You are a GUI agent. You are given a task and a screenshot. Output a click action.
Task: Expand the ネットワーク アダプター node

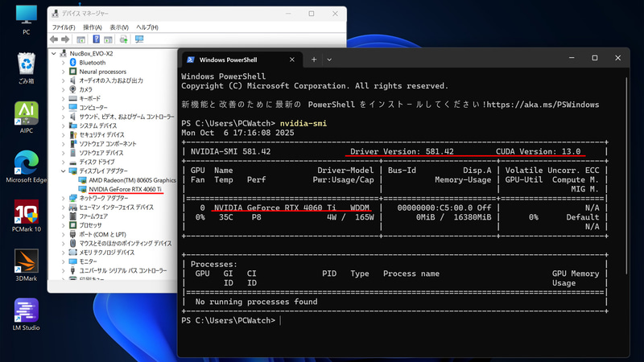coord(64,198)
